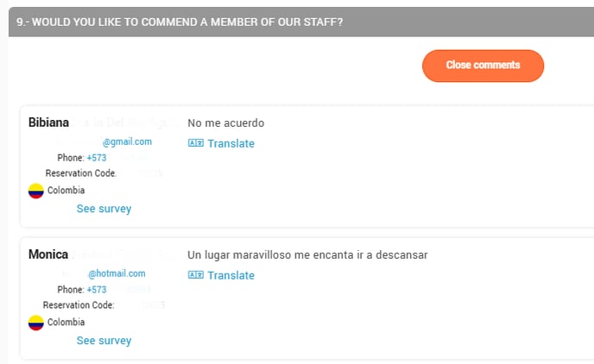
Task: Click the Close comments button
Action: click(483, 66)
